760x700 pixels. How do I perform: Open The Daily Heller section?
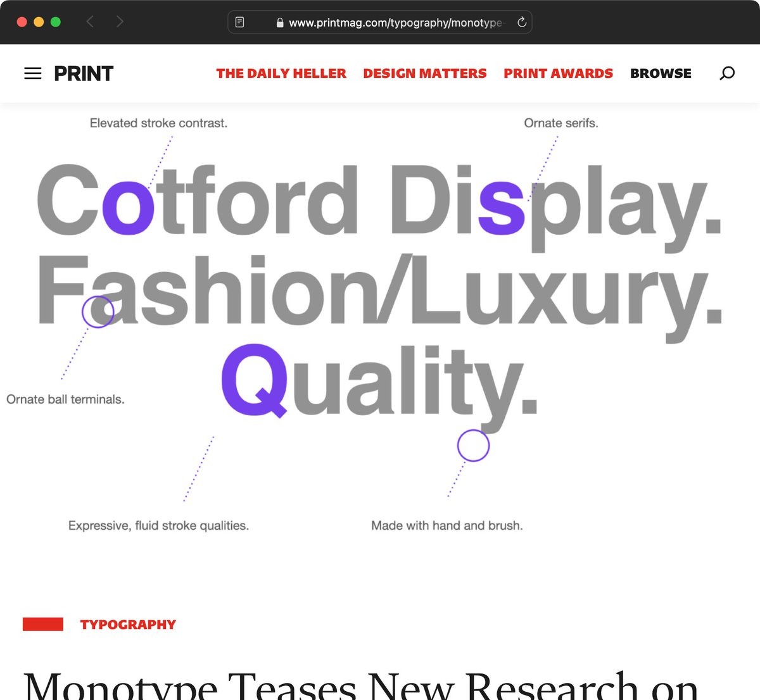coord(281,73)
